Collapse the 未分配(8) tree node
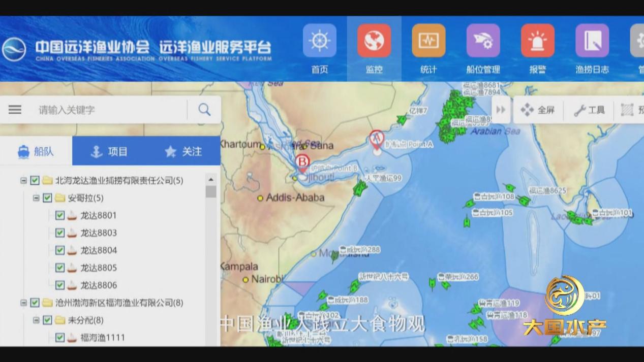 36,320
